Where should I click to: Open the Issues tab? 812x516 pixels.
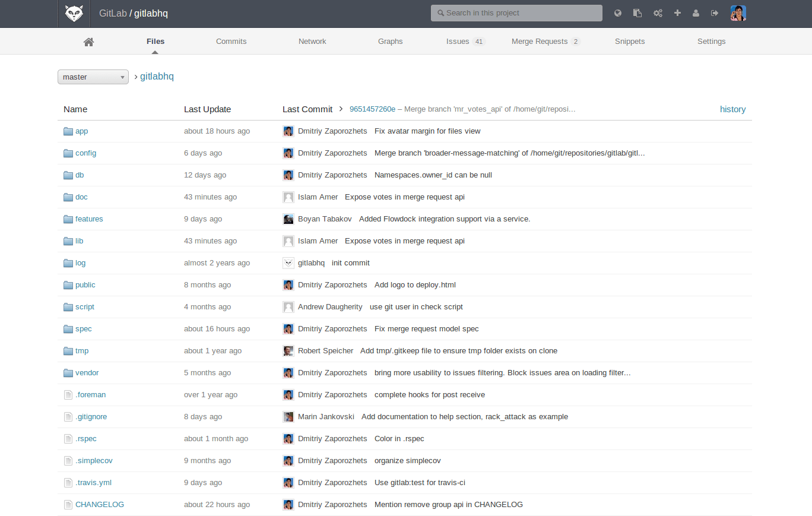(466, 42)
